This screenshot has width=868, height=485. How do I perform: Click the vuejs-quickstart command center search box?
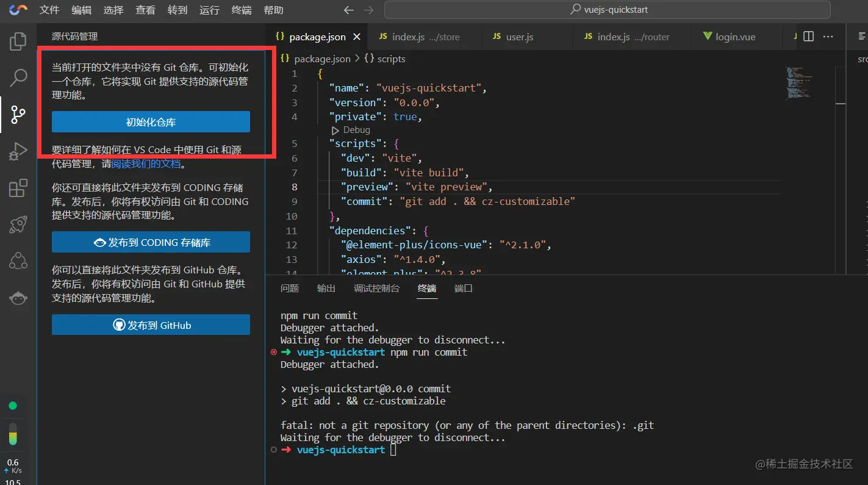coord(608,10)
